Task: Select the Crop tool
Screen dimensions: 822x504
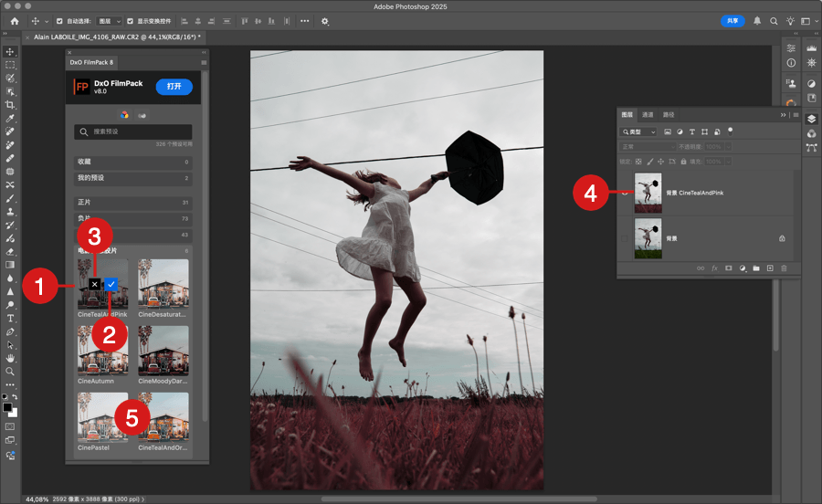Action: (10, 105)
